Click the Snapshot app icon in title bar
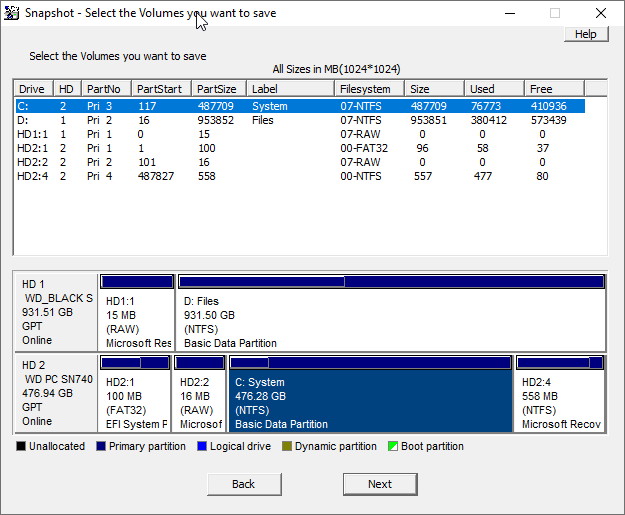Screen dimensions: 625x515 pyautogui.click(x=12, y=13)
